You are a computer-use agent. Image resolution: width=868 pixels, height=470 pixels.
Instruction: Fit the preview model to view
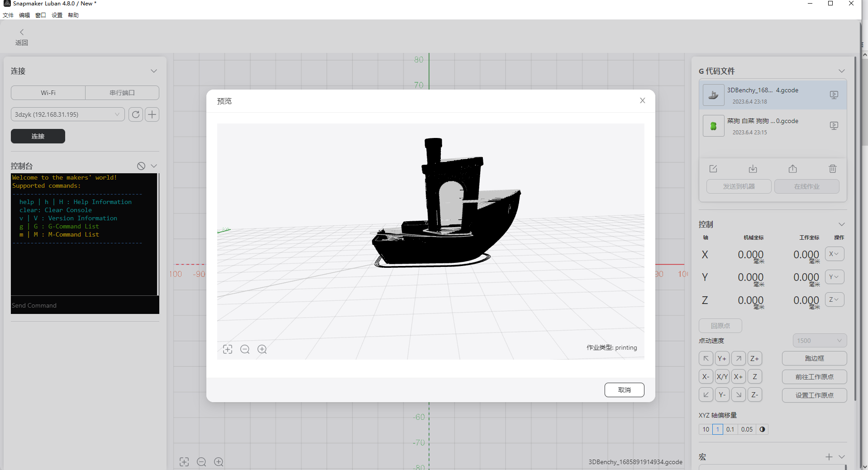point(228,349)
